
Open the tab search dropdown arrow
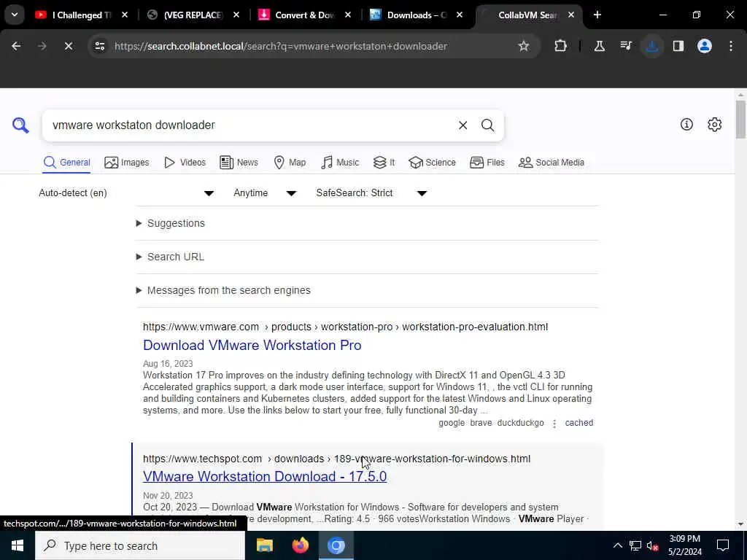pyautogui.click(x=15, y=15)
